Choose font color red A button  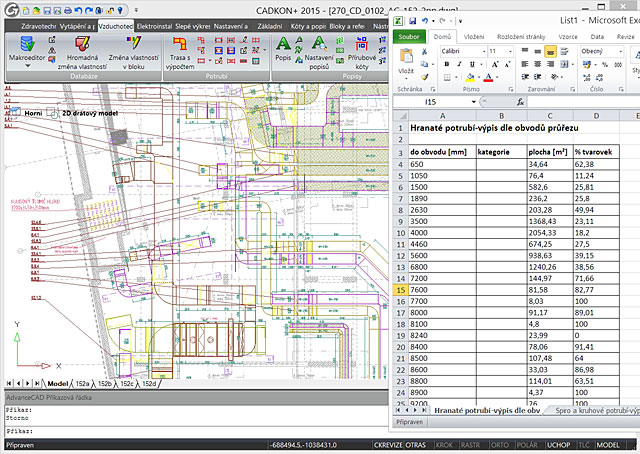[x=488, y=77]
